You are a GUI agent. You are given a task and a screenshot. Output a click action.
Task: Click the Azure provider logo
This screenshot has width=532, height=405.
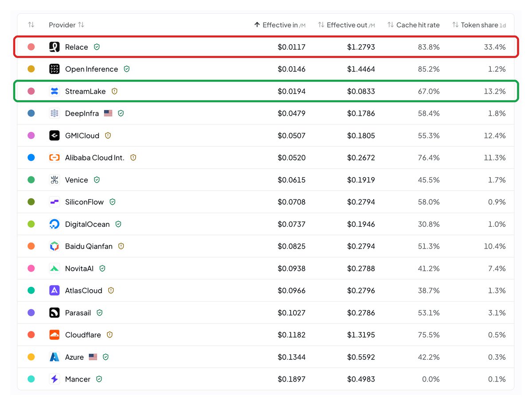coord(54,357)
